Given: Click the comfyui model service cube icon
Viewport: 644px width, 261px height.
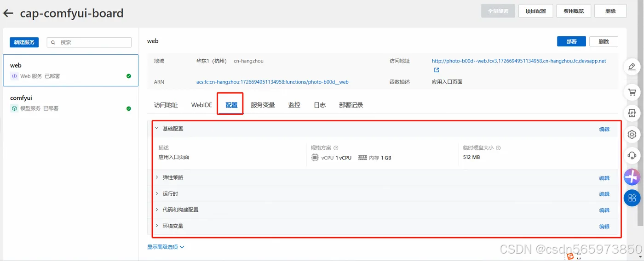Looking at the screenshot, I should (14, 108).
